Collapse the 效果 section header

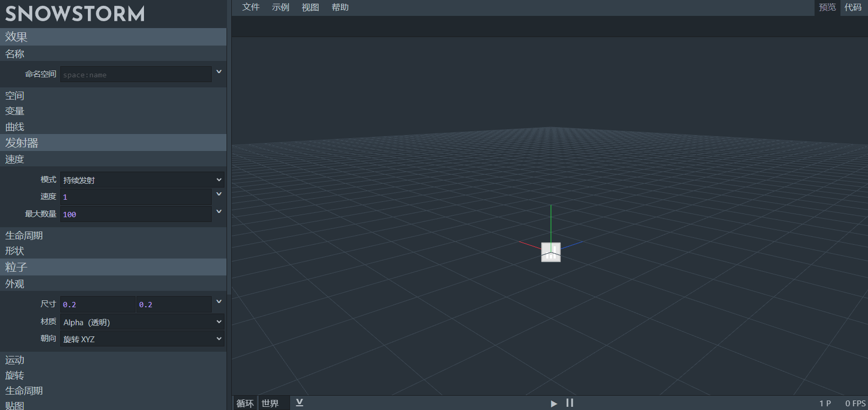click(x=113, y=37)
